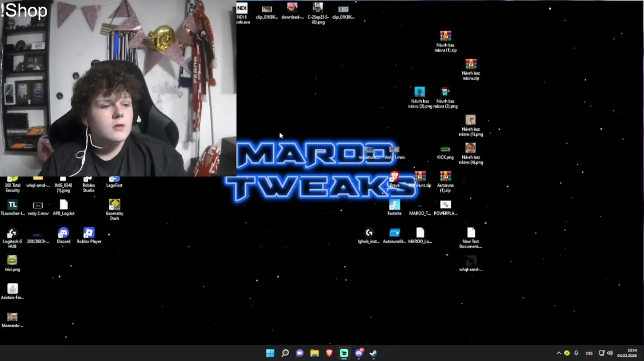Select the Autoruns64... application icon
This screenshot has height=361, width=644.
tap(395, 236)
